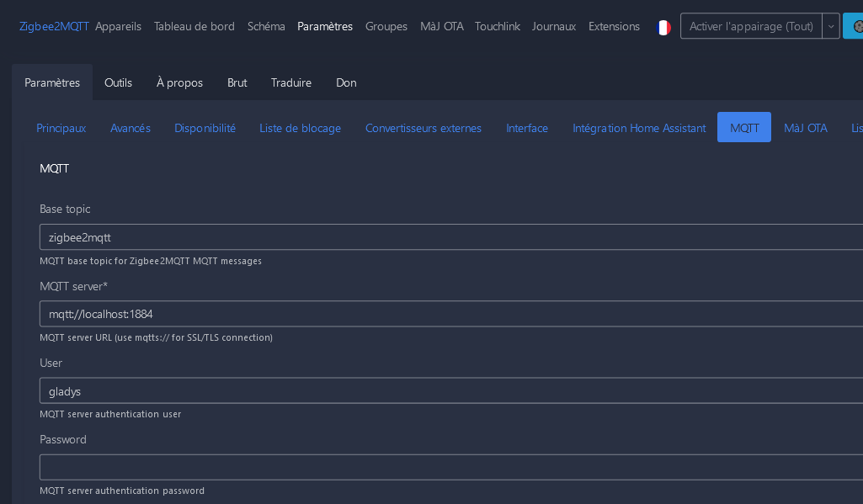
Task: Open the Extensions page
Action: [x=614, y=26]
